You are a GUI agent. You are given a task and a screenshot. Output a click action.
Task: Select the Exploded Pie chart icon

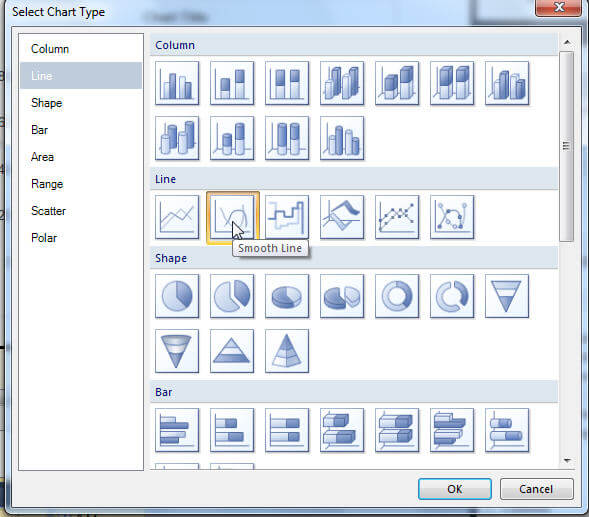pos(232,296)
